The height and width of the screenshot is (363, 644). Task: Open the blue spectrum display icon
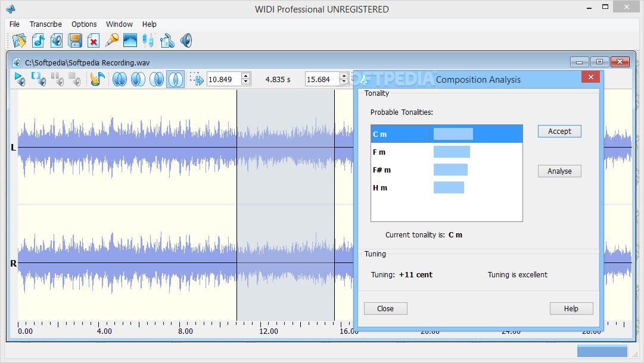point(130,40)
